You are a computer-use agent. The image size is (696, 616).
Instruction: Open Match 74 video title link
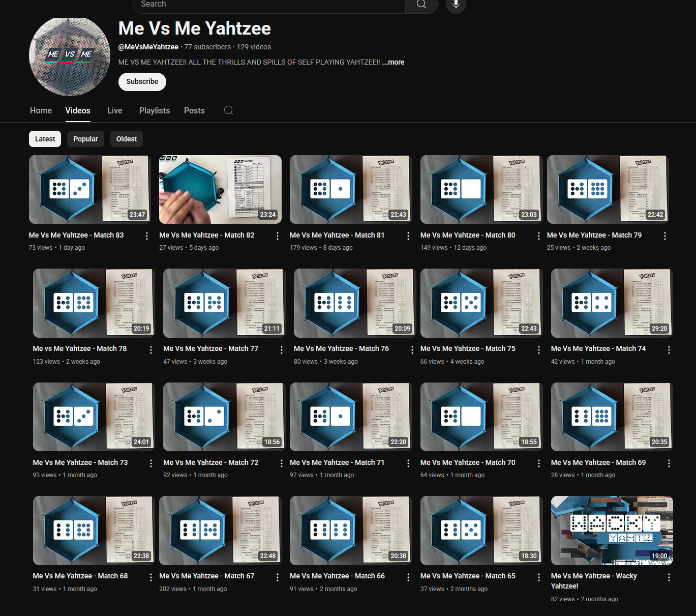point(598,348)
